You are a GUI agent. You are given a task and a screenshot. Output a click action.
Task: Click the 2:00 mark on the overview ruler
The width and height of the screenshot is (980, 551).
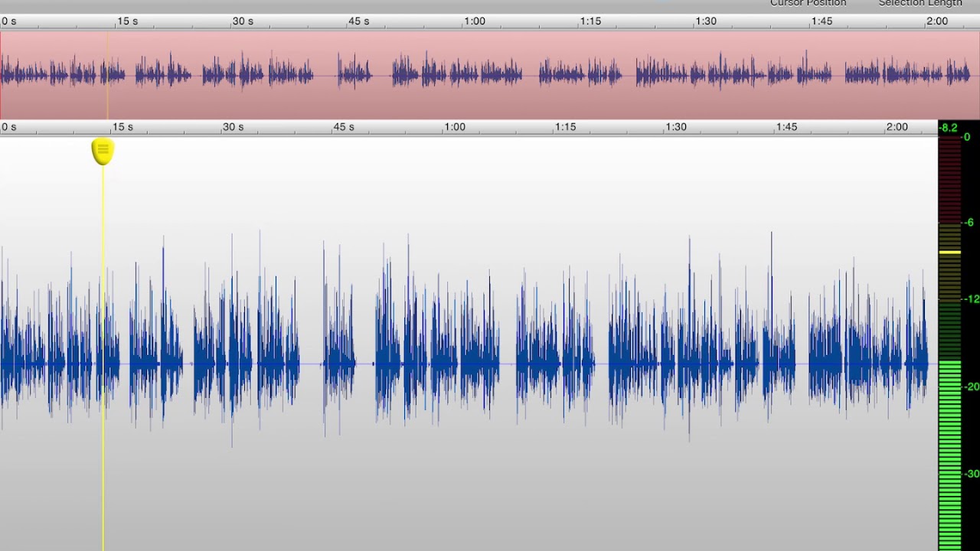pos(937,21)
